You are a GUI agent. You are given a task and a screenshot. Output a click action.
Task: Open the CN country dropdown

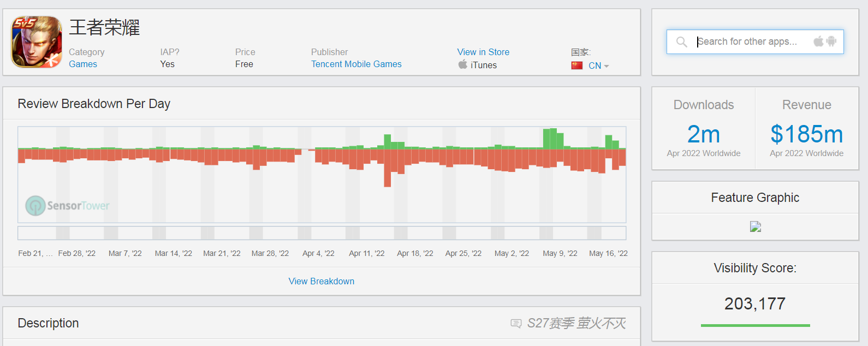[x=598, y=65]
